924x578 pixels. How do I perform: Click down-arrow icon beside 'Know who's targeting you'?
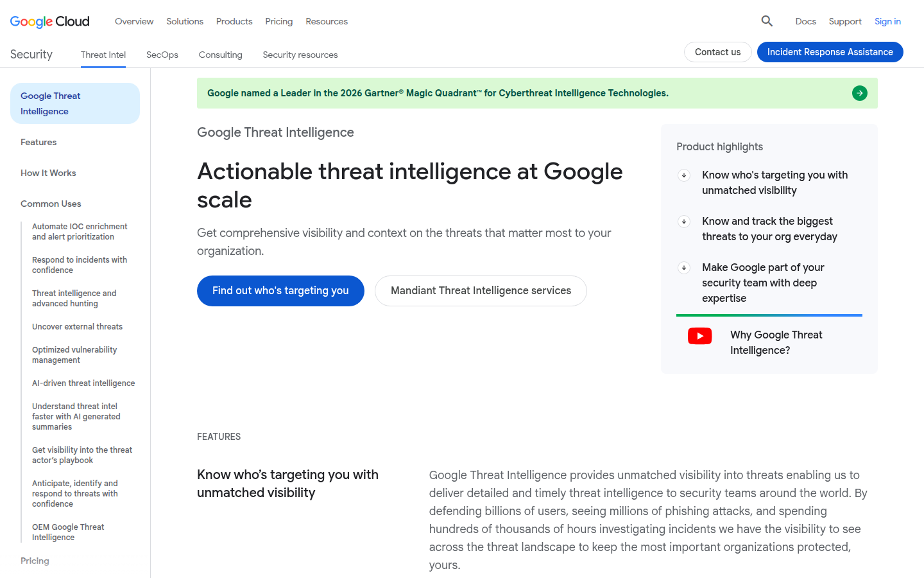coord(684,175)
